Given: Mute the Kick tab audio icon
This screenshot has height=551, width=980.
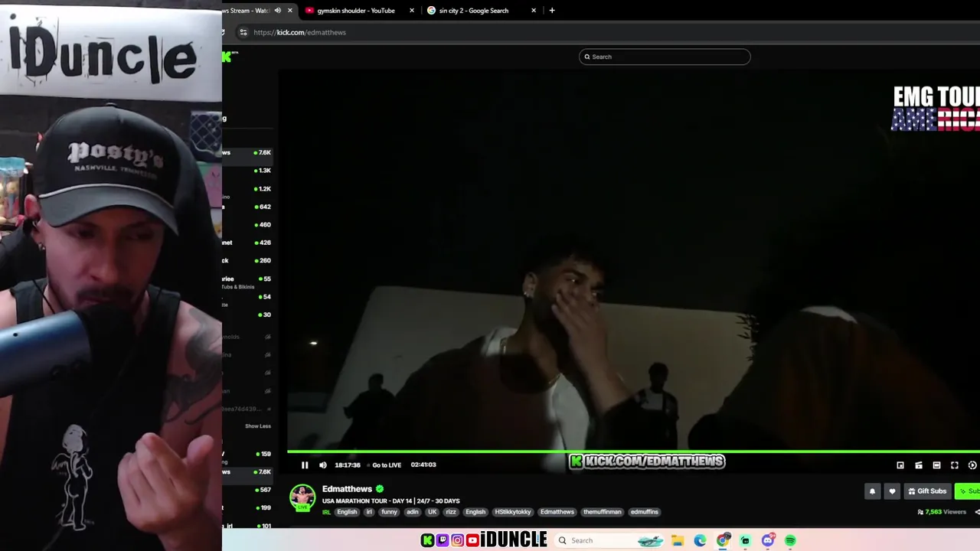Looking at the screenshot, I should pyautogui.click(x=278, y=11).
